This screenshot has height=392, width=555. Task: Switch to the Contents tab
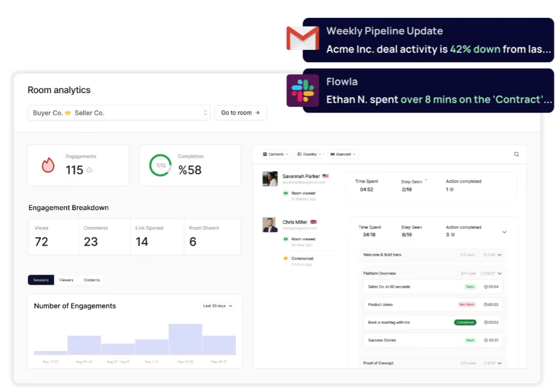click(x=92, y=280)
